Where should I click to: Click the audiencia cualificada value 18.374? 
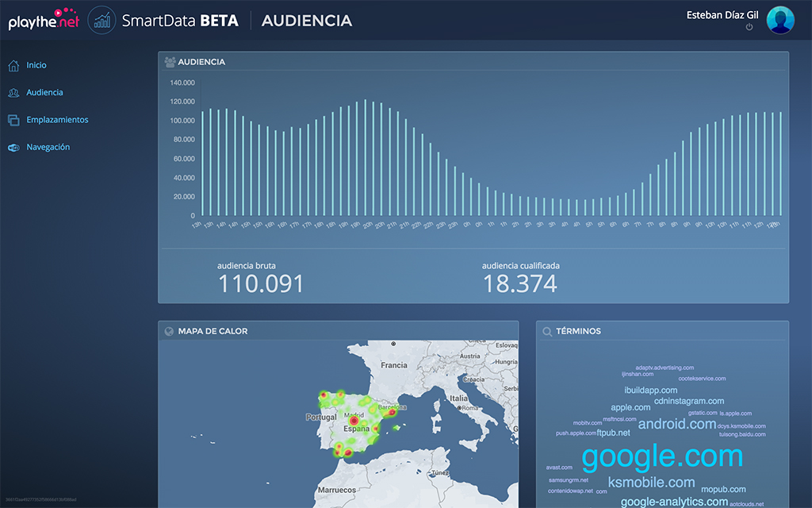coord(520,284)
